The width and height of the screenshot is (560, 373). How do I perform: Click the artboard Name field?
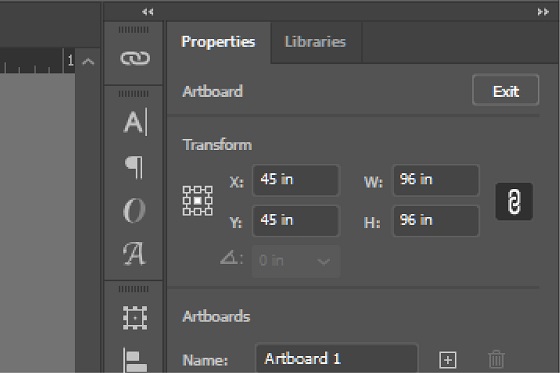[x=336, y=358]
